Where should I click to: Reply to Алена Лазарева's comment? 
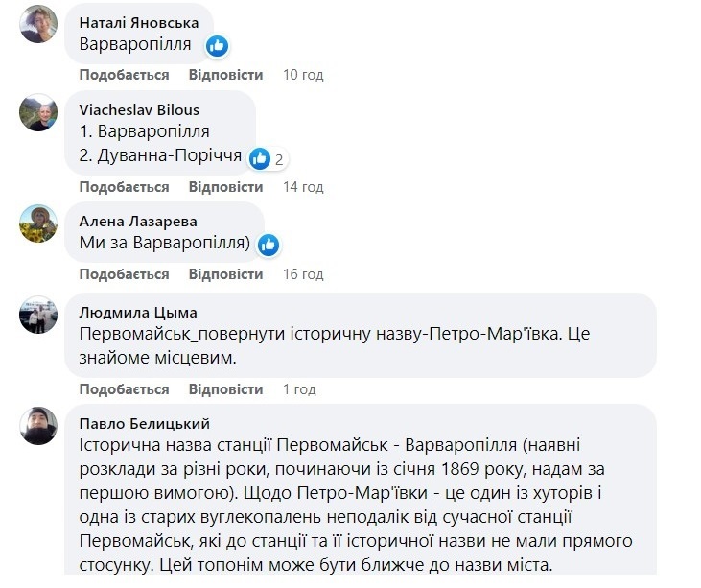tap(225, 274)
